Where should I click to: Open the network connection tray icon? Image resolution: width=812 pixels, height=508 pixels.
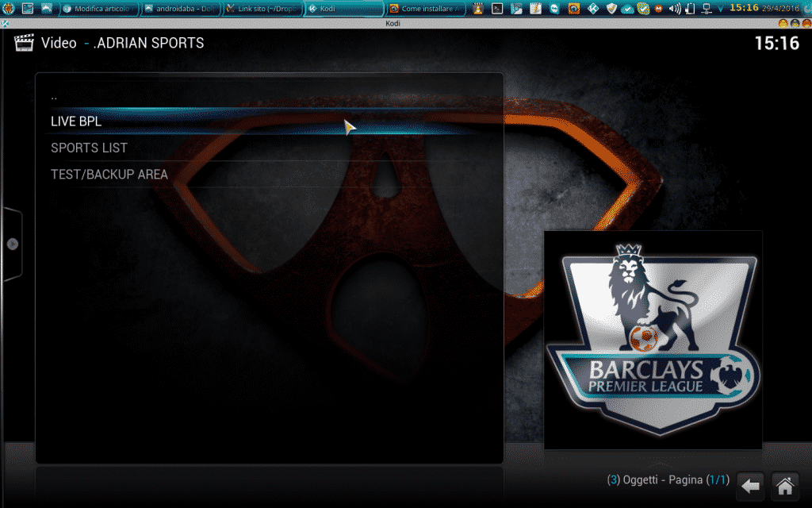pyautogui.click(x=707, y=8)
